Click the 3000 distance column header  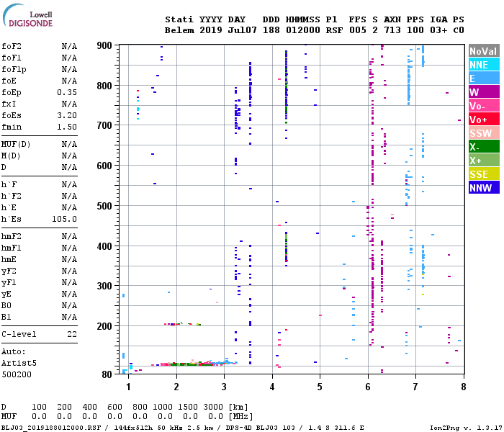213,407
